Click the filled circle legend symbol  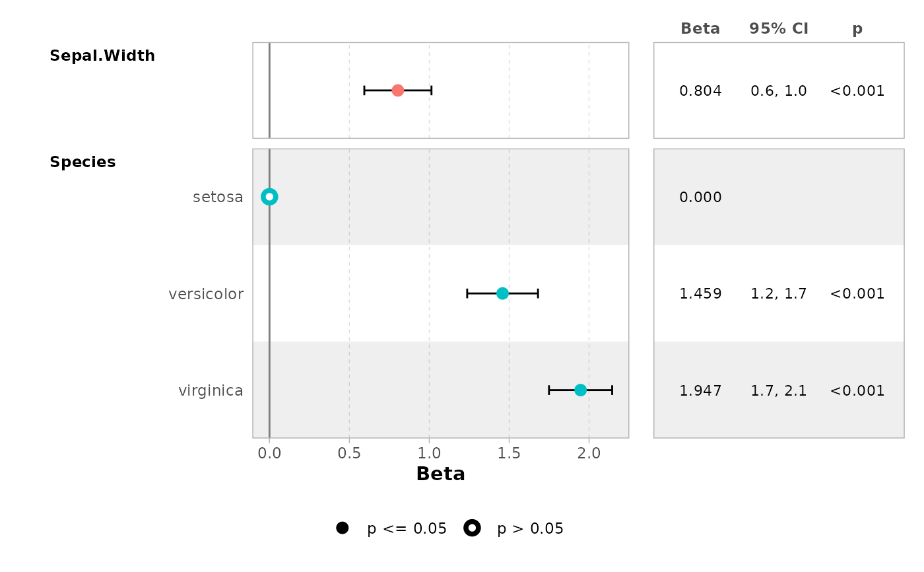pyautogui.click(x=342, y=528)
